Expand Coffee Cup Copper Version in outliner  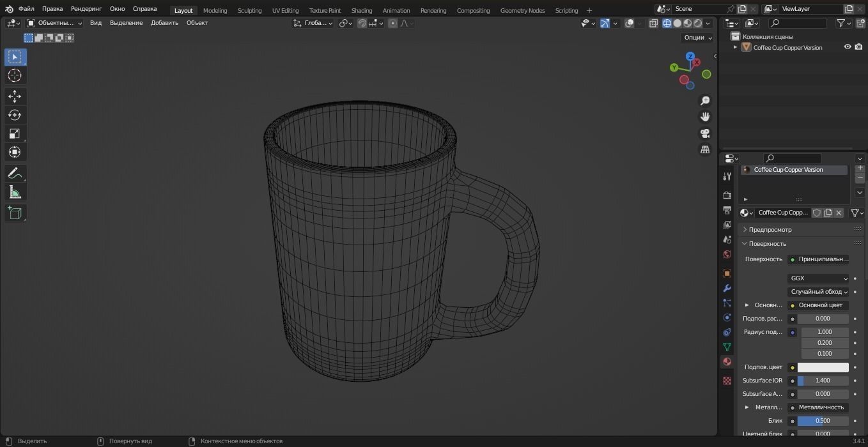tap(735, 47)
